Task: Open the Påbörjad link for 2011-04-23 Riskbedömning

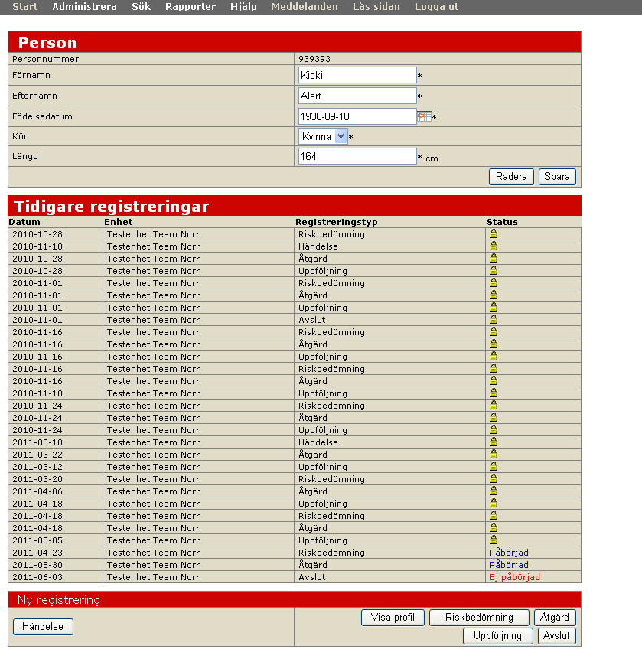Action: [509, 553]
